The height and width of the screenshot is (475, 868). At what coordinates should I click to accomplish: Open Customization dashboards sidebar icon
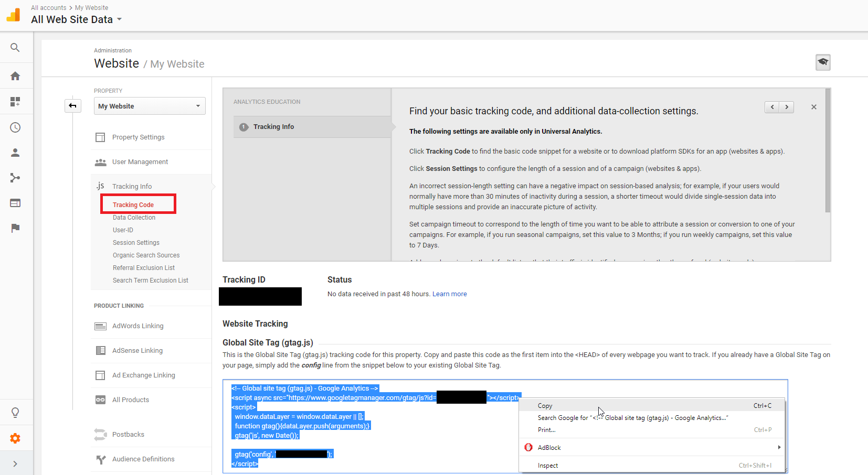click(15, 101)
